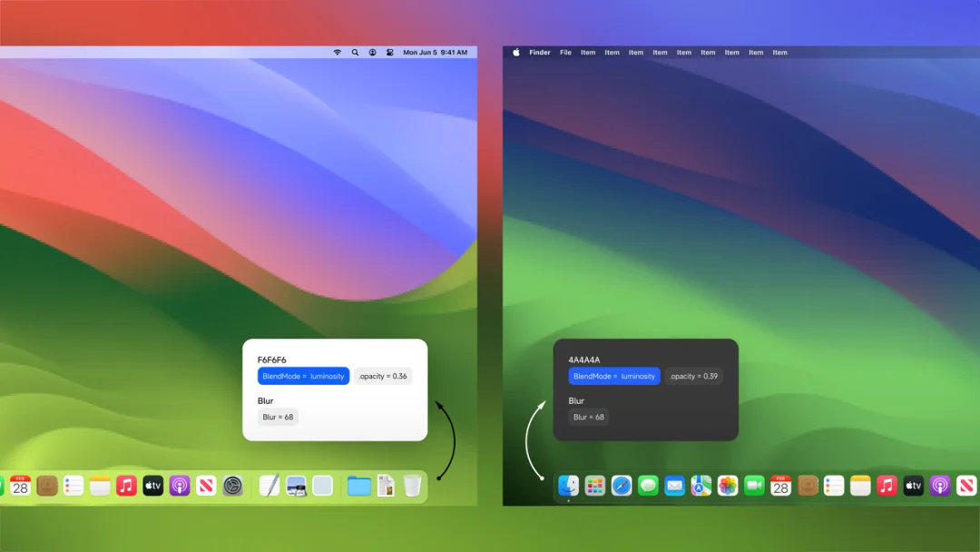The width and height of the screenshot is (980, 552).
Task: Click BlendMode = luminosity in the dark card
Action: point(614,376)
